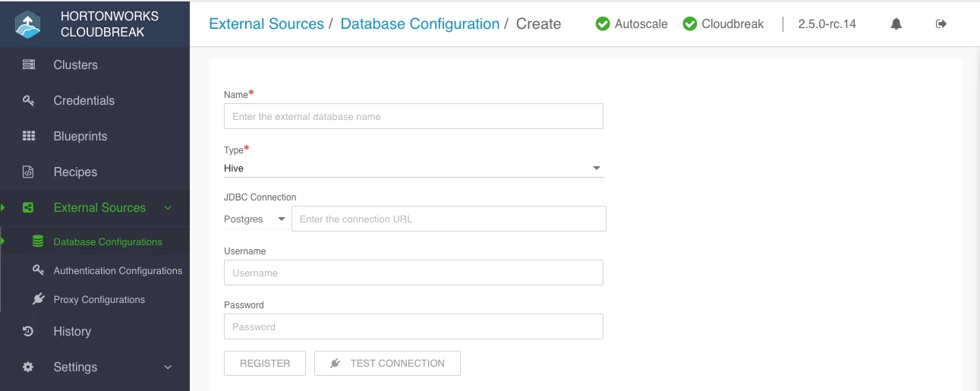The image size is (980, 391).
Task: Click the History clock icon
Action: tap(28, 331)
